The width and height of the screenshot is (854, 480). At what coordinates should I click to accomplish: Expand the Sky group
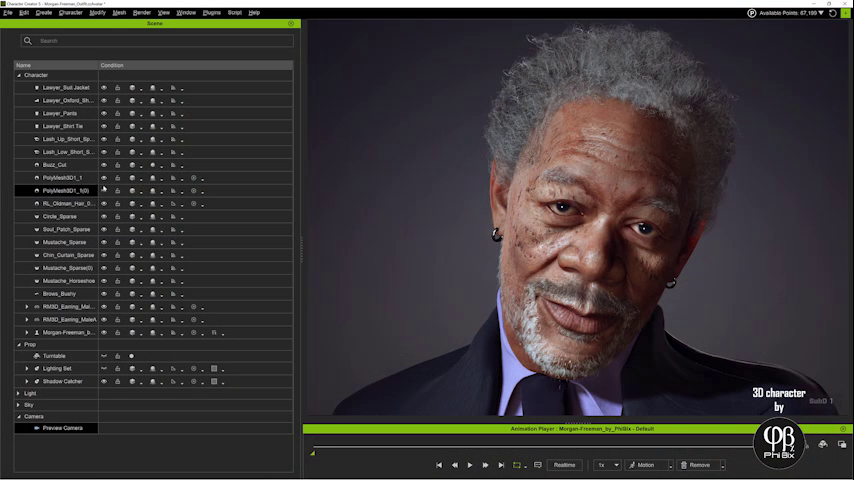[x=19, y=405]
